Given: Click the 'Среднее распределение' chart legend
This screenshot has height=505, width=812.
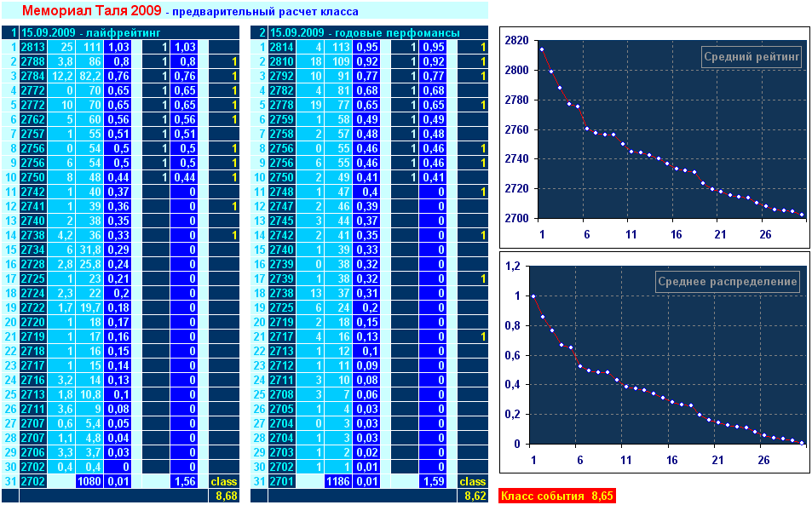Looking at the screenshot, I should (728, 281).
